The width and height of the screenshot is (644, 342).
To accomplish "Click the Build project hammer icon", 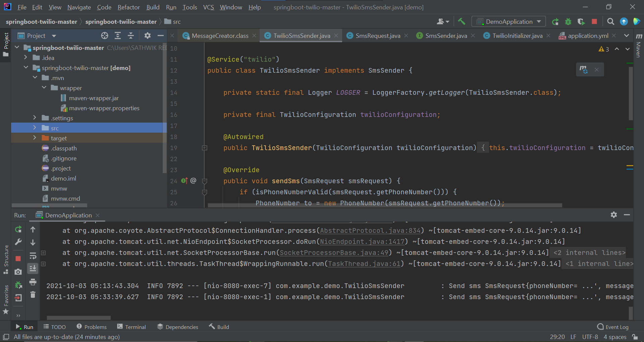I will point(462,21).
